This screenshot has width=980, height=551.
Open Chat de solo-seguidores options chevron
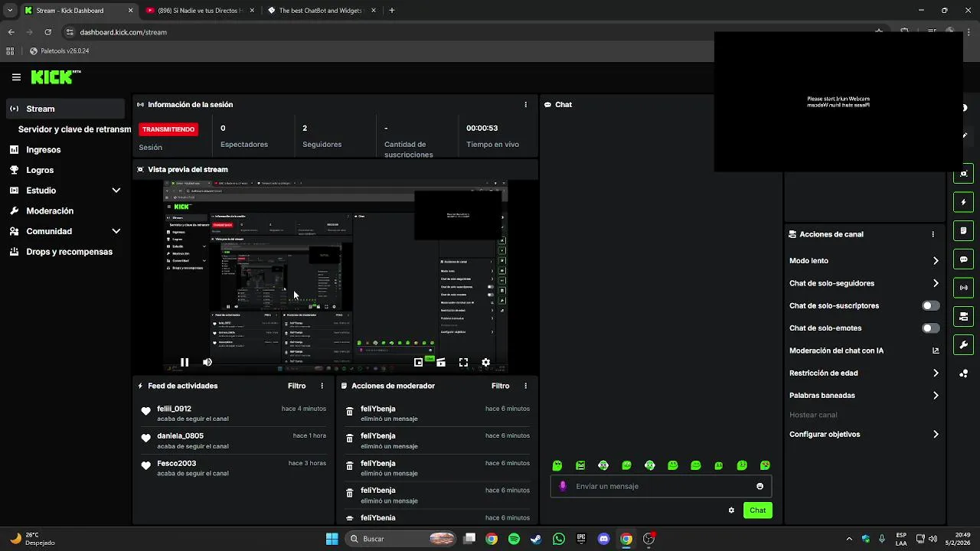pyautogui.click(x=936, y=283)
